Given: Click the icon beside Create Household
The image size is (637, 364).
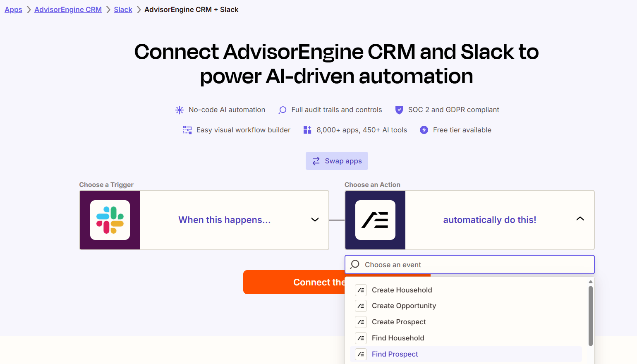Looking at the screenshot, I should (361, 290).
